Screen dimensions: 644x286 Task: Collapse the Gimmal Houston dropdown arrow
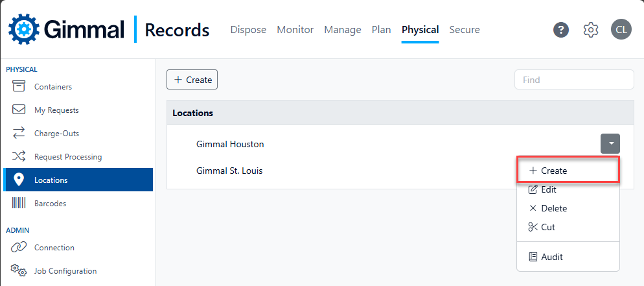(610, 144)
